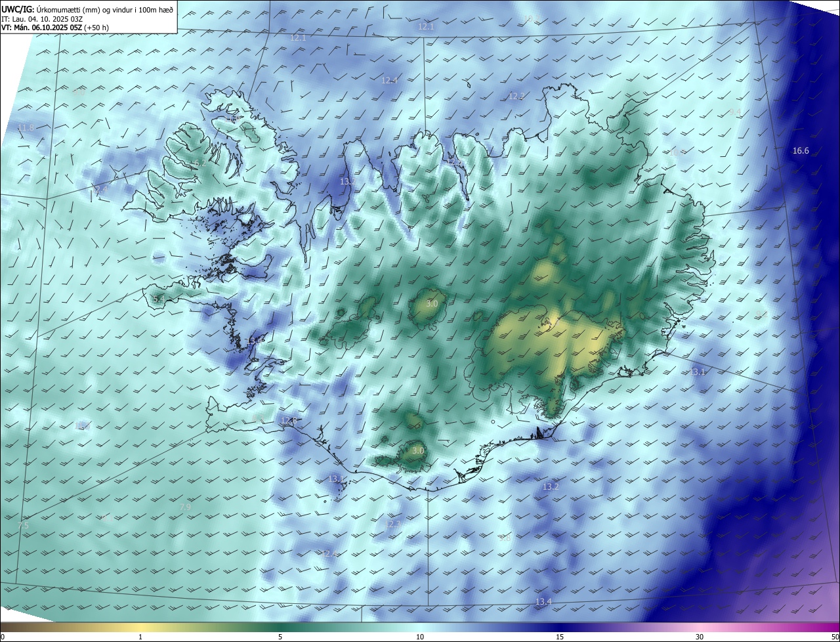This screenshot has width=840, height=642.
Task: Click colorbar tick label 5
Action: pyautogui.click(x=280, y=637)
